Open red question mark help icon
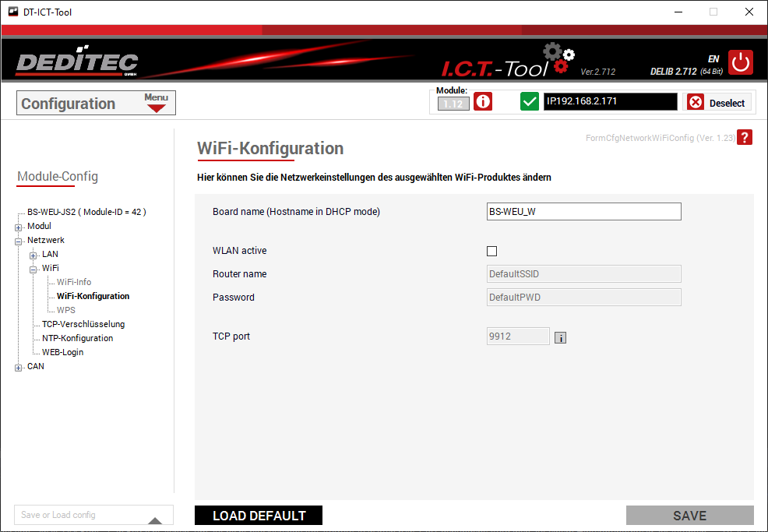Viewport: 768px width, 532px height. click(745, 138)
